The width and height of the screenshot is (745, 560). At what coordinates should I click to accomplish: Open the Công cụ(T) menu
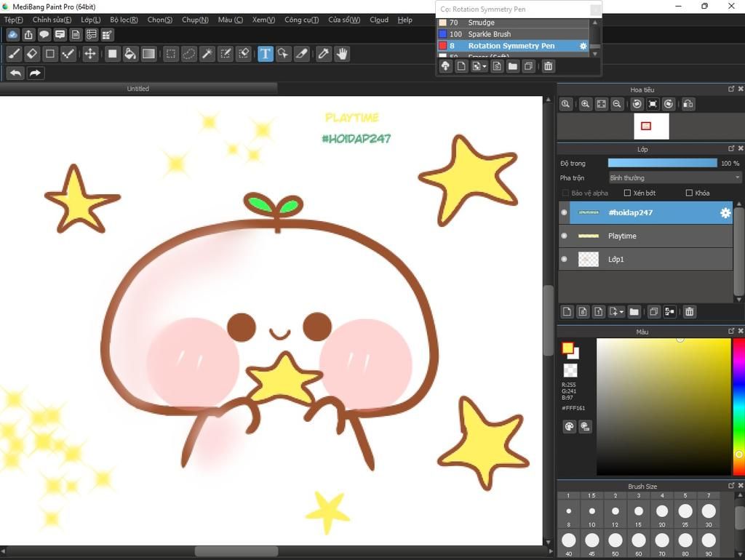pos(301,20)
